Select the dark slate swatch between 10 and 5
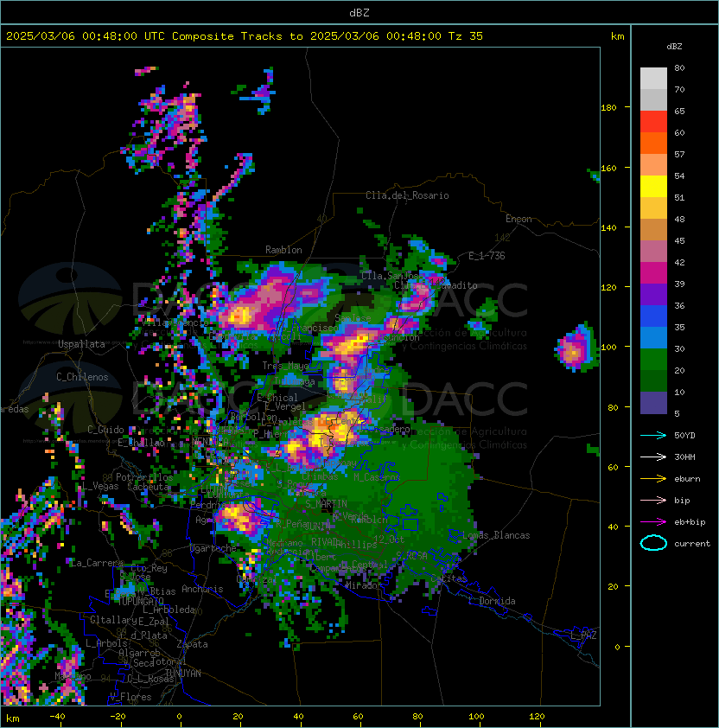 coord(653,403)
